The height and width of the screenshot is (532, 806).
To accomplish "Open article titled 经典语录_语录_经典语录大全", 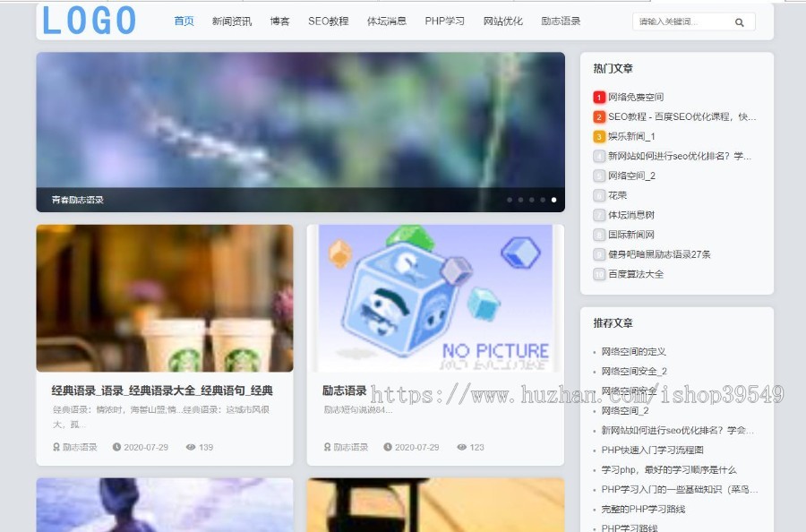I will [x=162, y=390].
